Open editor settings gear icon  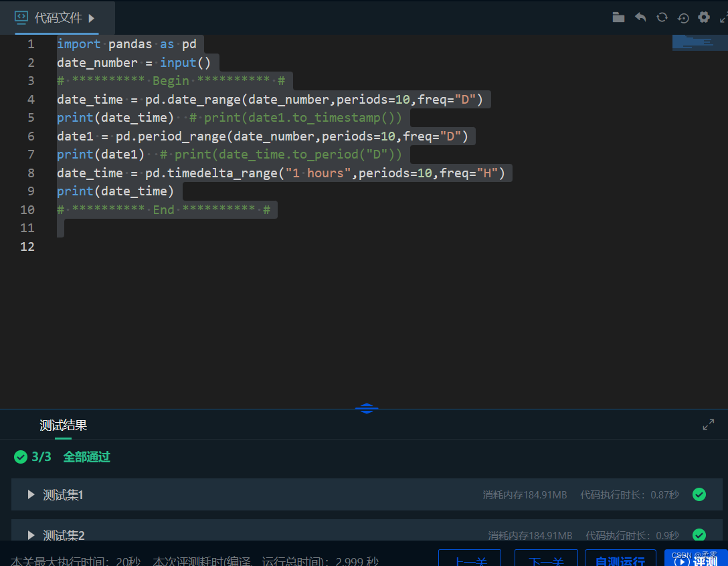pyautogui.click(x=704, y=17)
